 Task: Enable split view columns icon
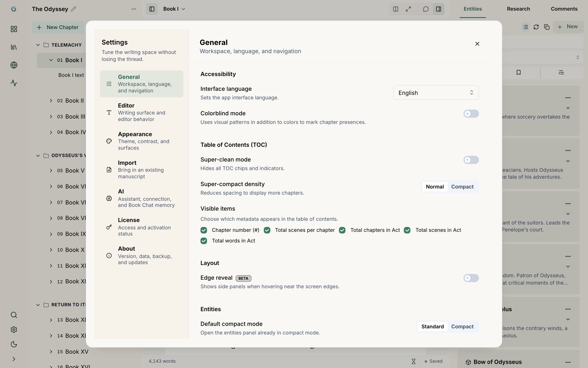tap(395, 9)
